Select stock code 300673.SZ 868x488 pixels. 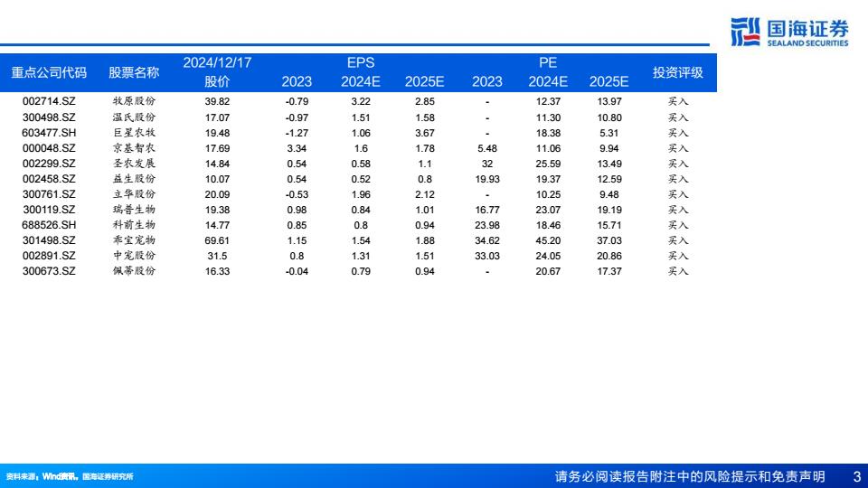(x=49, y=272)
